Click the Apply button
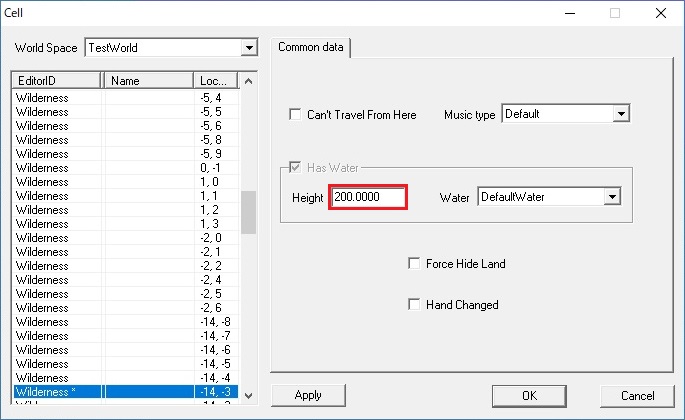Image resolution: width=685 pixels, height=420 pixels. click(x=308, y=396)
